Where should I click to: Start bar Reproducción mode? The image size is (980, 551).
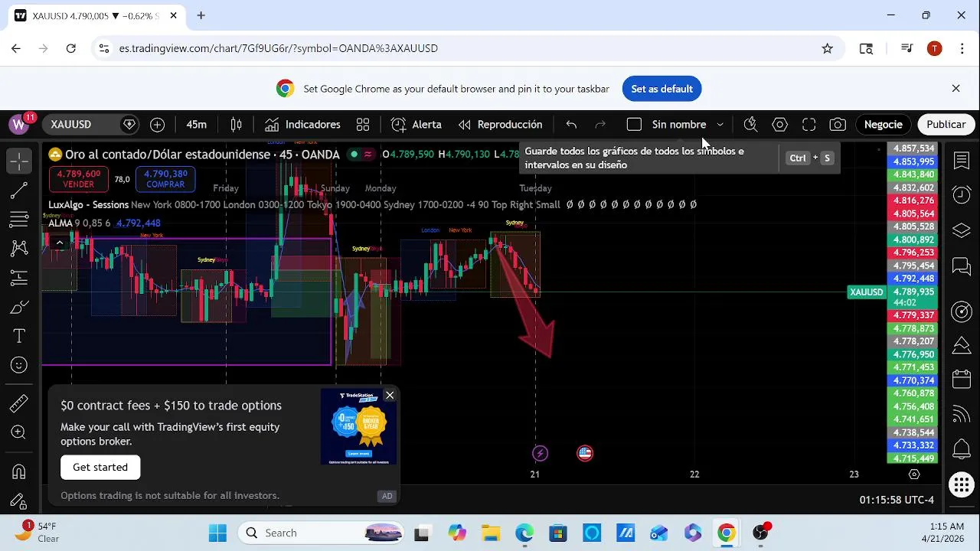pyautogui.click(x=501, y=125)
